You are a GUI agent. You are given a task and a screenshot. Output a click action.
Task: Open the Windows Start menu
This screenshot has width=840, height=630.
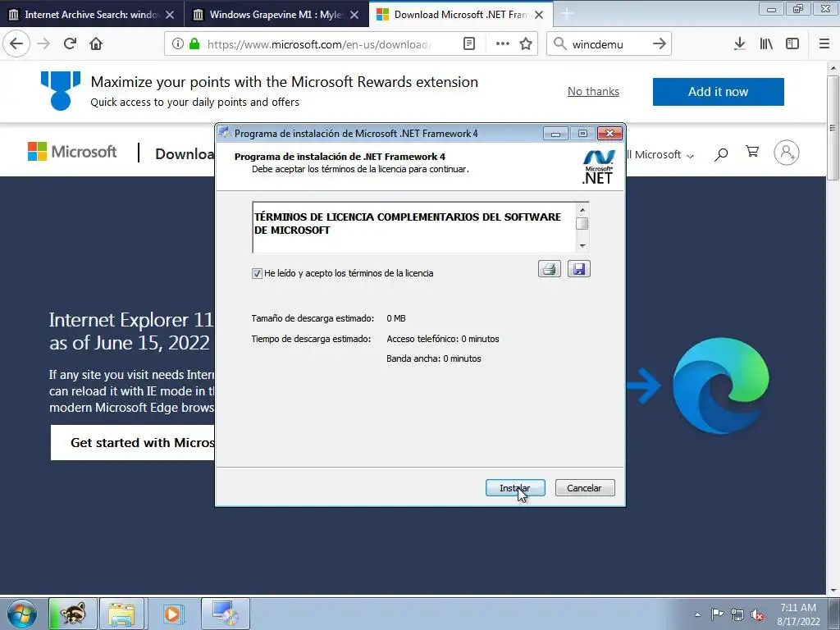[x=21, y=614]
